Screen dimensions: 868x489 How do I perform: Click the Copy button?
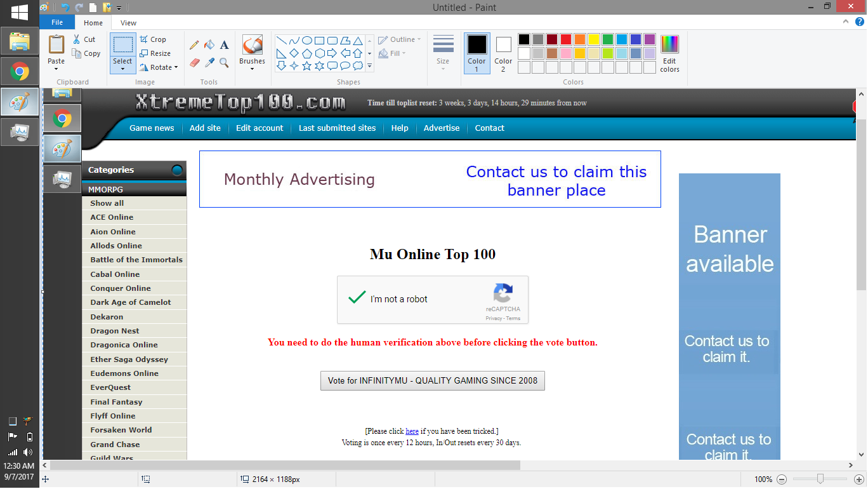point(86,54)
